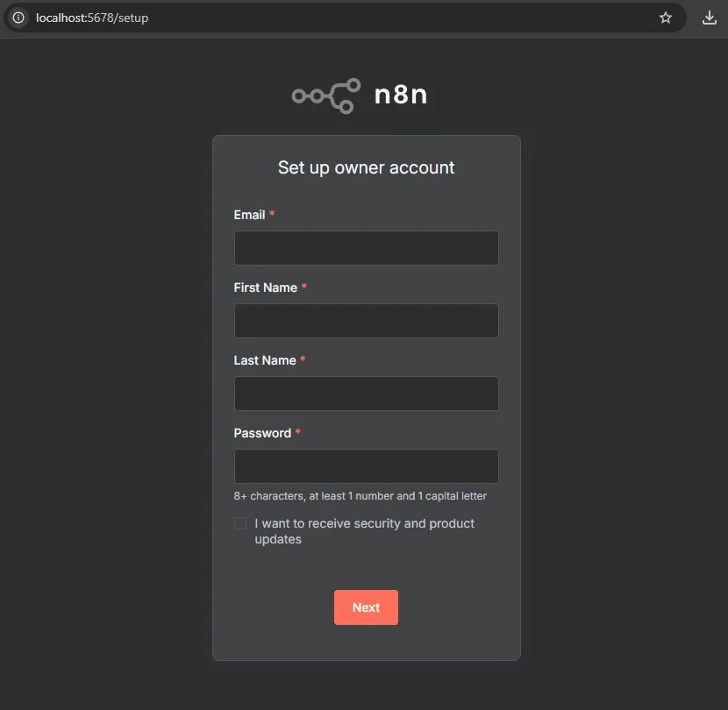Image resolution: width=728 pixels, height=710 pixels.
Task: Click the Email field label
Action: (x=249, y=215)
